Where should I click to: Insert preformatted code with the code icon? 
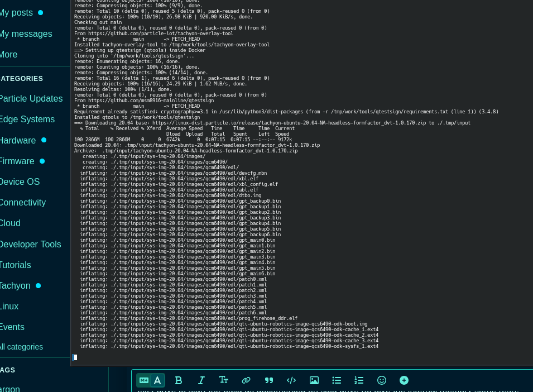pyautogui.click(x=291, y=380)
